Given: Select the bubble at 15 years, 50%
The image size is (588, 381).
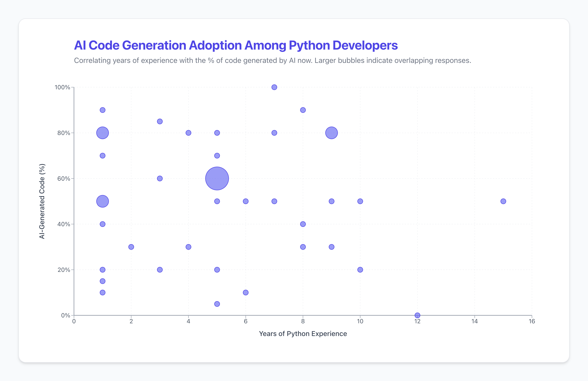Looking at the screenshot, I should tap(503, 201).
